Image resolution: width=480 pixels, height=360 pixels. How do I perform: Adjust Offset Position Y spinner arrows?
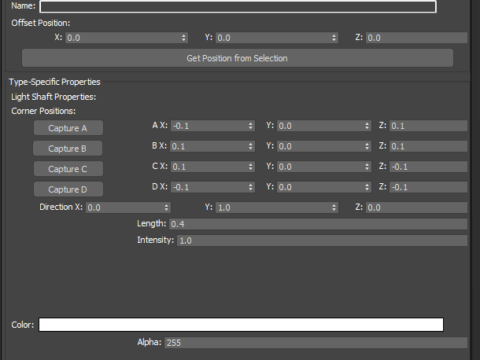[x=334, y=38]
